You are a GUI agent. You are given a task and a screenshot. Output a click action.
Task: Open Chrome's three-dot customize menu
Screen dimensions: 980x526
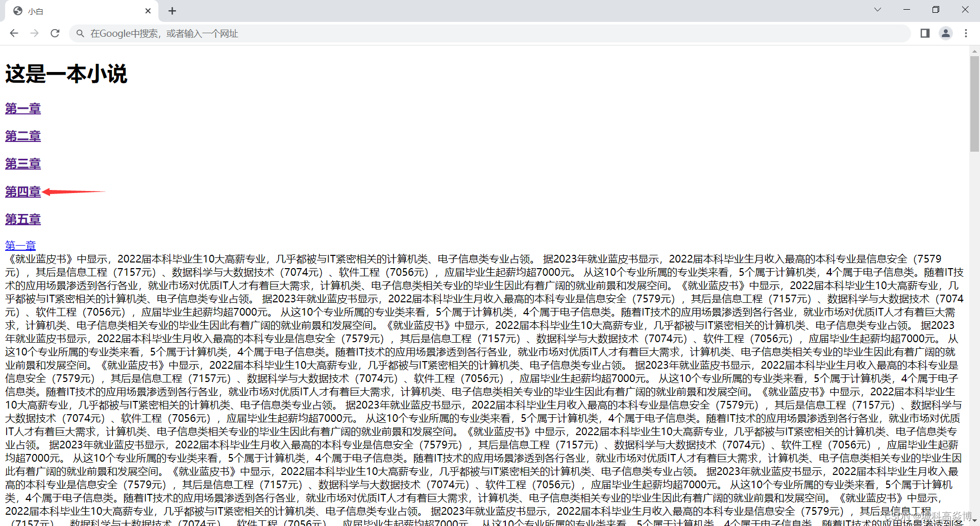pos(966,33)
